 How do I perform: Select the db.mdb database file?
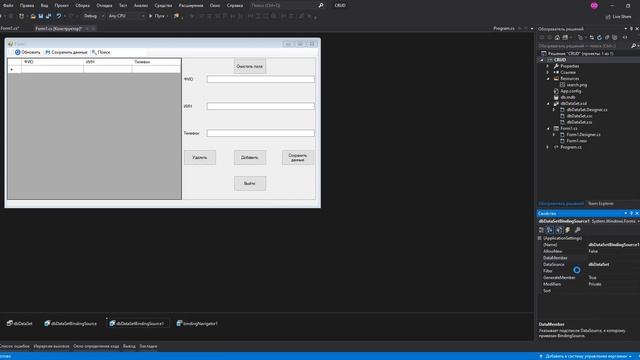point(567,97)
